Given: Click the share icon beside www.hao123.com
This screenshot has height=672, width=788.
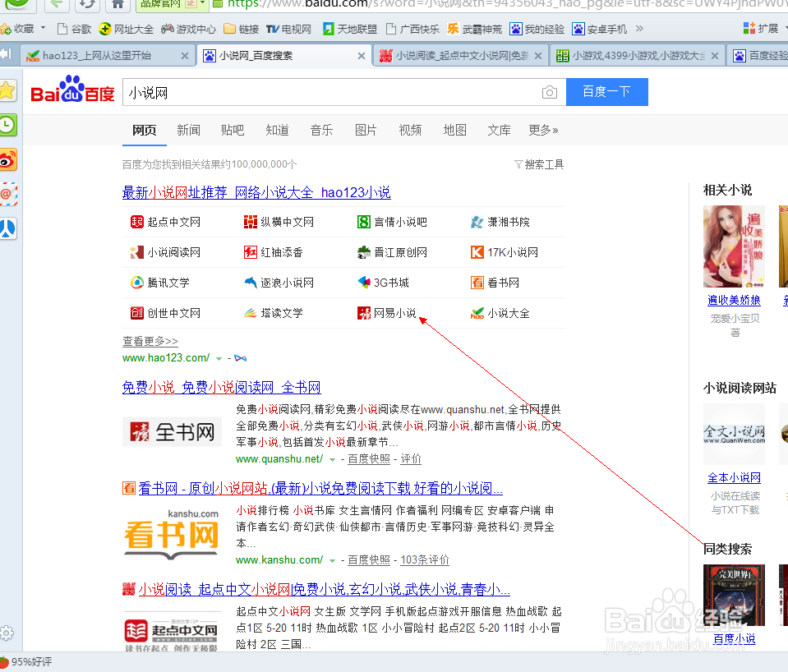Looking at the screenshot, I should click(x=240, y=358).
